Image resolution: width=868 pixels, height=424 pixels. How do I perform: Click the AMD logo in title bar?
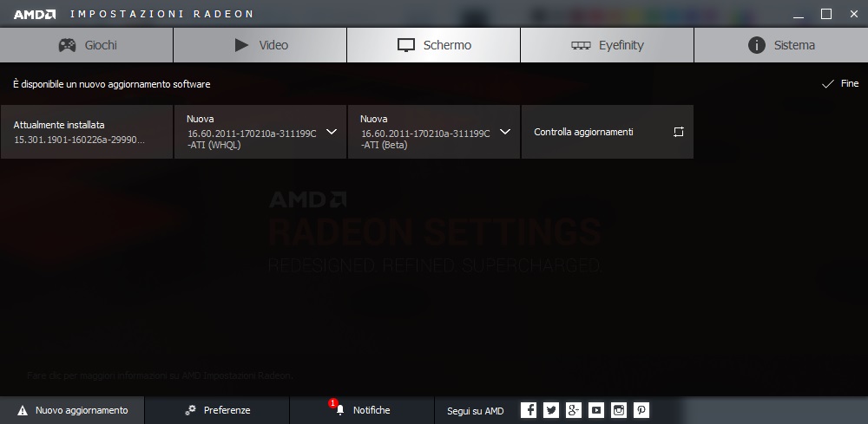coord(35,15)
